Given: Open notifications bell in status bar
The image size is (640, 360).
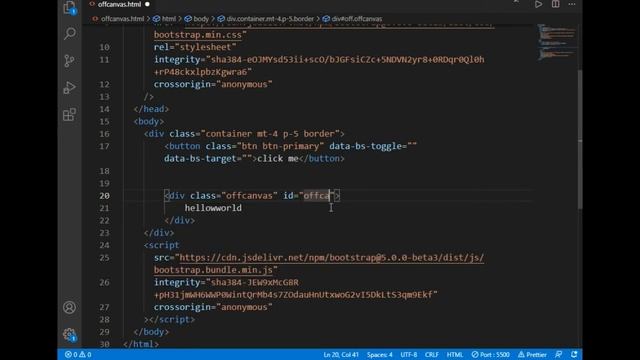Looking at the screenshot, I should click(x=574, y=354).
